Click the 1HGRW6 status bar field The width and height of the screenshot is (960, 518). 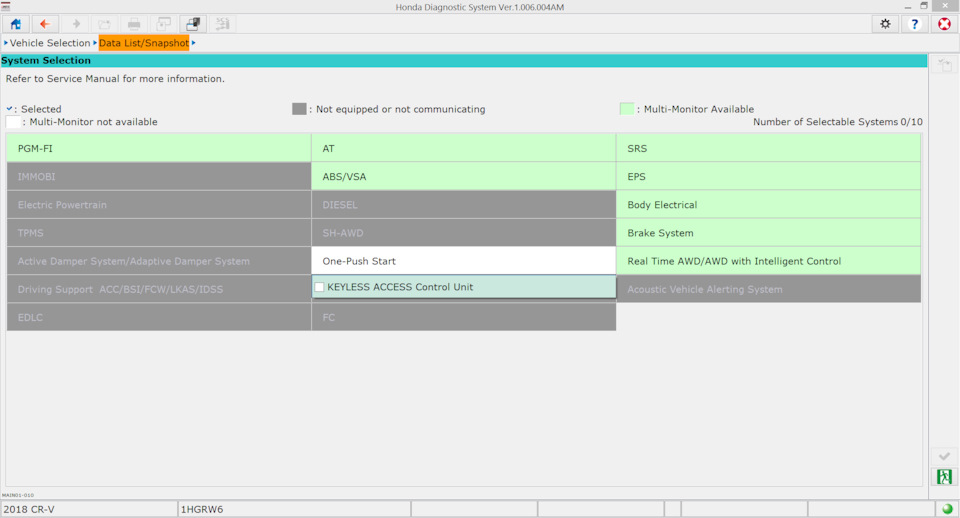pos(294,509)
